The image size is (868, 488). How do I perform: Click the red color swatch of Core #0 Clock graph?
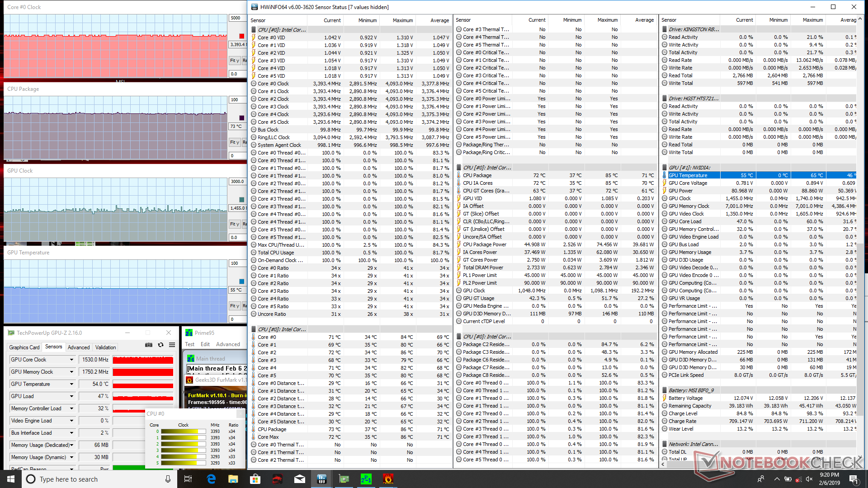pos(242,36)
